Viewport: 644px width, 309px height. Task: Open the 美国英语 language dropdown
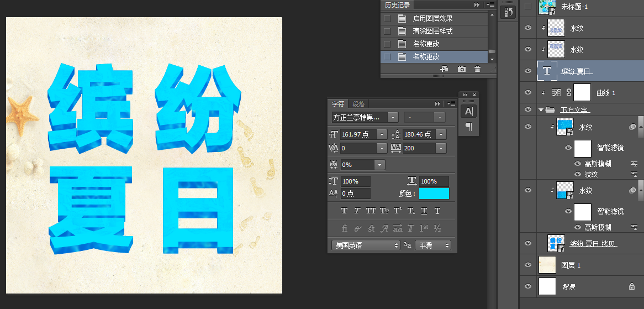click(366, 245)
